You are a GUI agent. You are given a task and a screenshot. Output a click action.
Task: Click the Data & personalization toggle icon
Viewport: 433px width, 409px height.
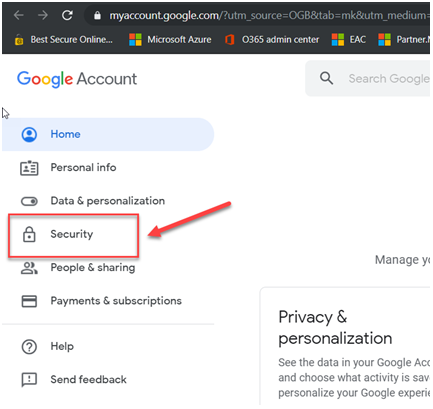point(29,201)
